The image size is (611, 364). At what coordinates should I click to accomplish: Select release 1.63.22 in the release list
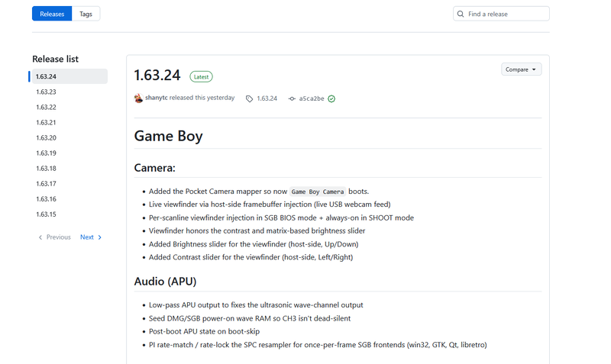(46, 107)
